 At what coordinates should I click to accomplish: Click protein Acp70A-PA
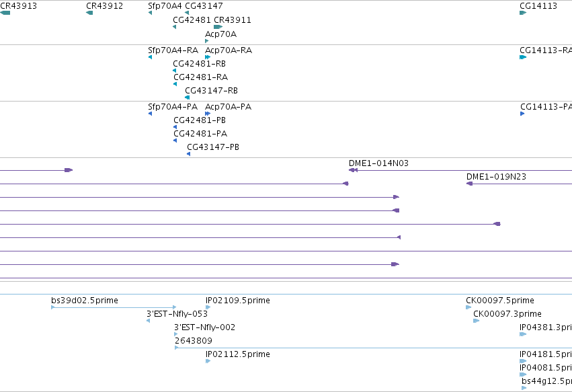(x=228, y=107)
